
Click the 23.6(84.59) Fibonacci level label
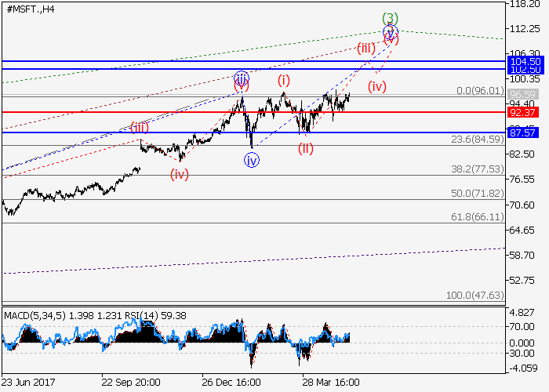pos(476,140)
